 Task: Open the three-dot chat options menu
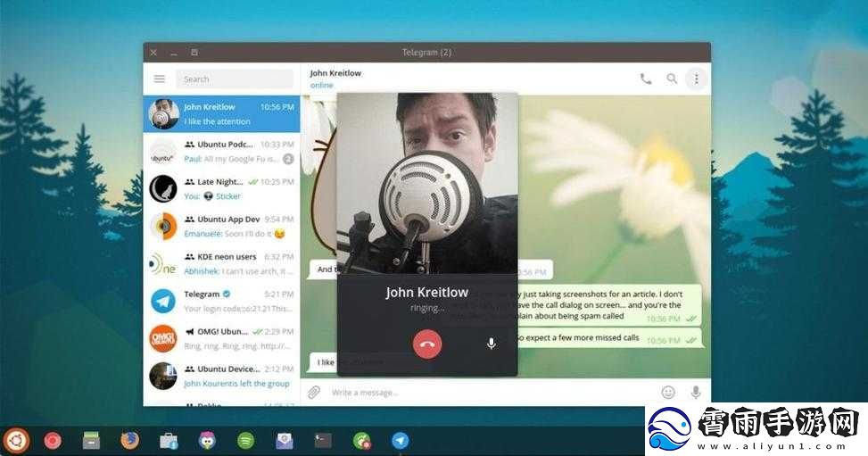click(x=697, y=79)
